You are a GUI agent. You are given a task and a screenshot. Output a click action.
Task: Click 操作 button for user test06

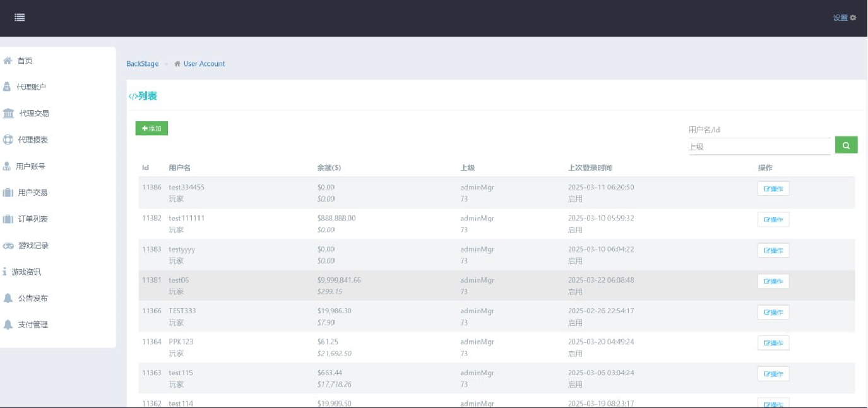coord(773,282)
